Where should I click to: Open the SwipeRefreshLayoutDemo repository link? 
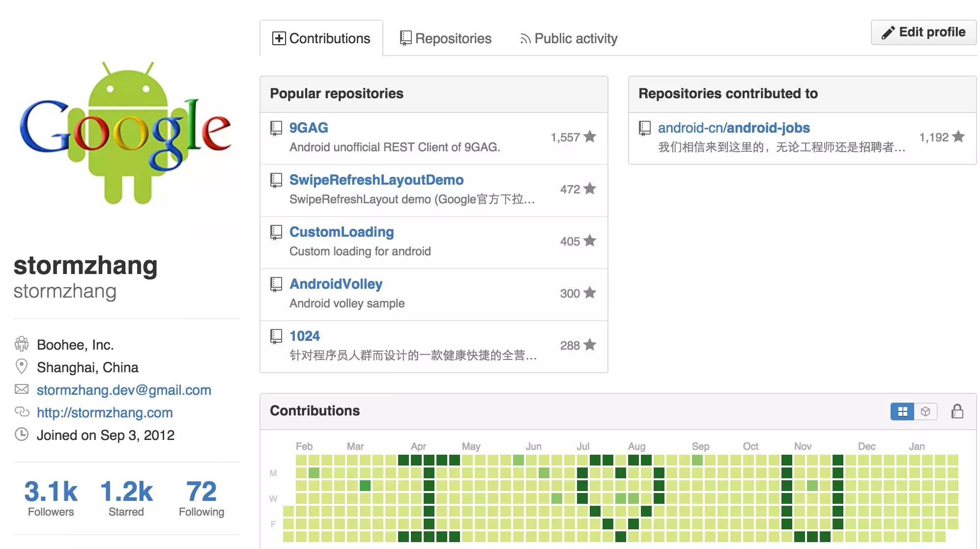click(x=376, y=180)
